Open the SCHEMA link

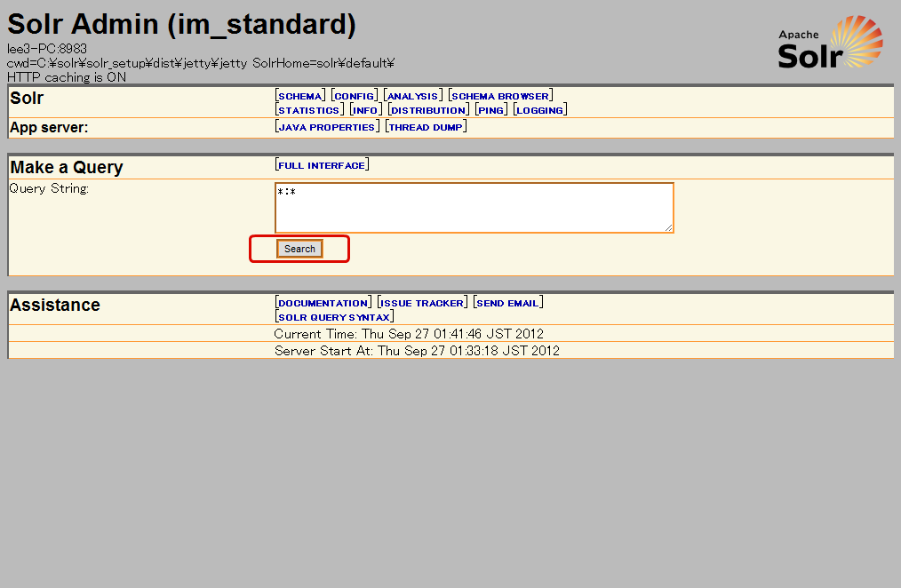(300, 96)
